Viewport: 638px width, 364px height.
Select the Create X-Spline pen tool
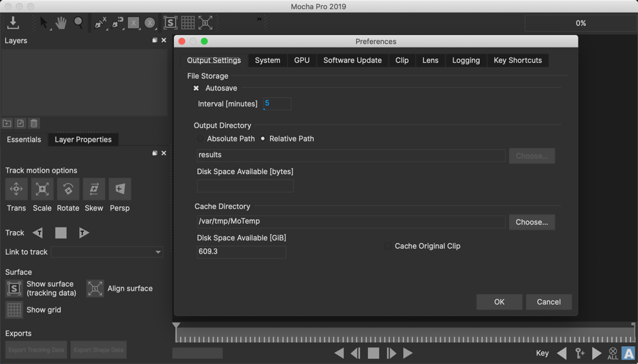pos(100,23)
